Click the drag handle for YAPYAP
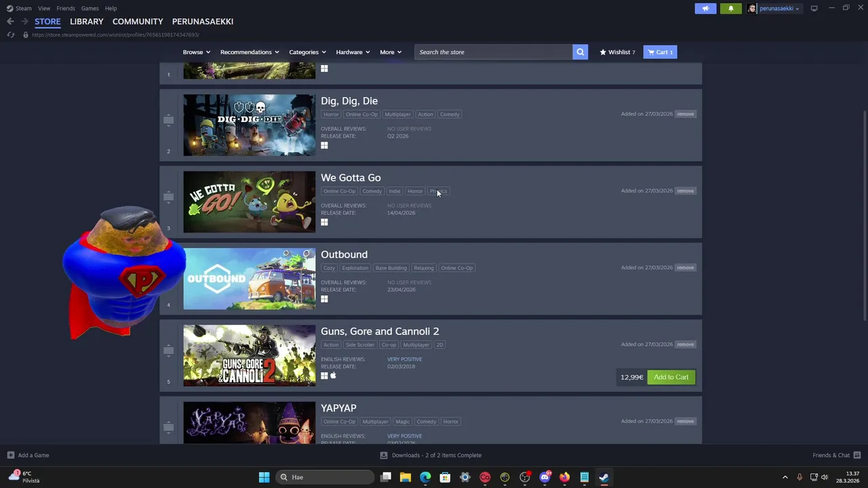 pos(168,427)
